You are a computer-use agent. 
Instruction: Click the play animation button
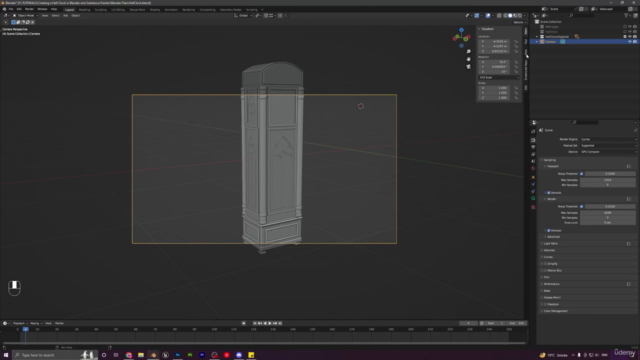(x=270, y=323)
